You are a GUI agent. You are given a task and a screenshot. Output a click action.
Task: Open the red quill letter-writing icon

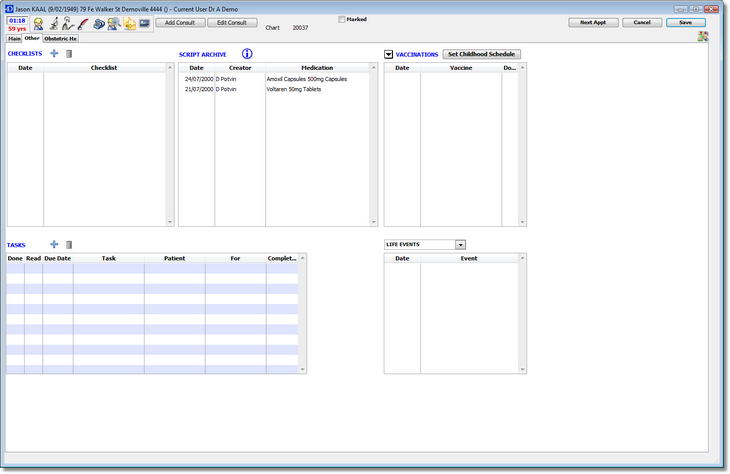tap(83, 24)
